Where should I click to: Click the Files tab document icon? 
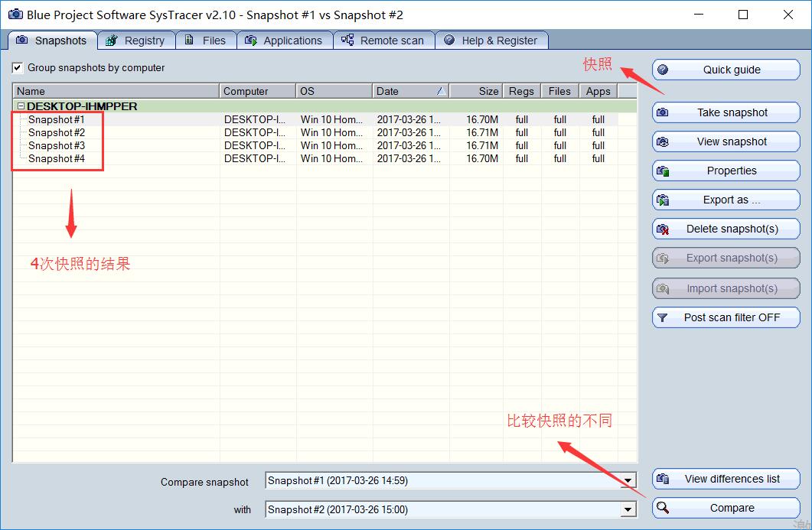pyautogui.click(x=190, y=40)
